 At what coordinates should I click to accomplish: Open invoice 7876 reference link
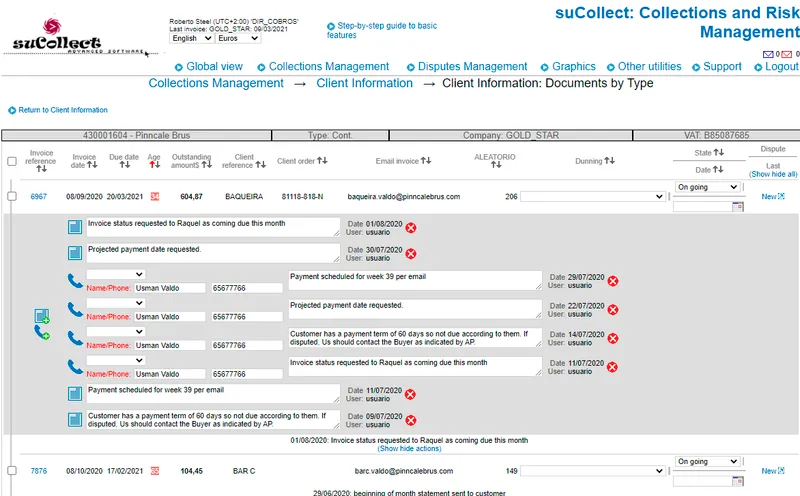[x=39, y=471]
